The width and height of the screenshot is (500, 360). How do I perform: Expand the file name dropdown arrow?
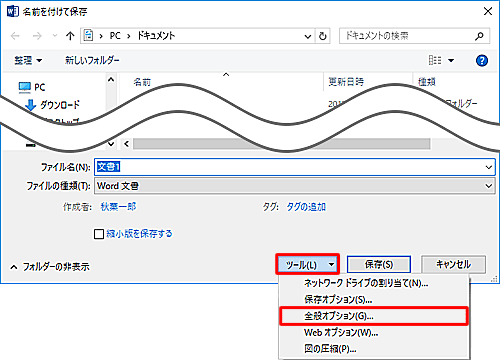point(489,167)
